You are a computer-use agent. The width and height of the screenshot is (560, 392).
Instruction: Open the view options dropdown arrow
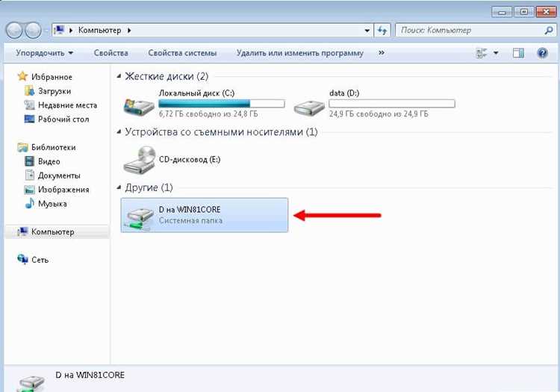496,53
